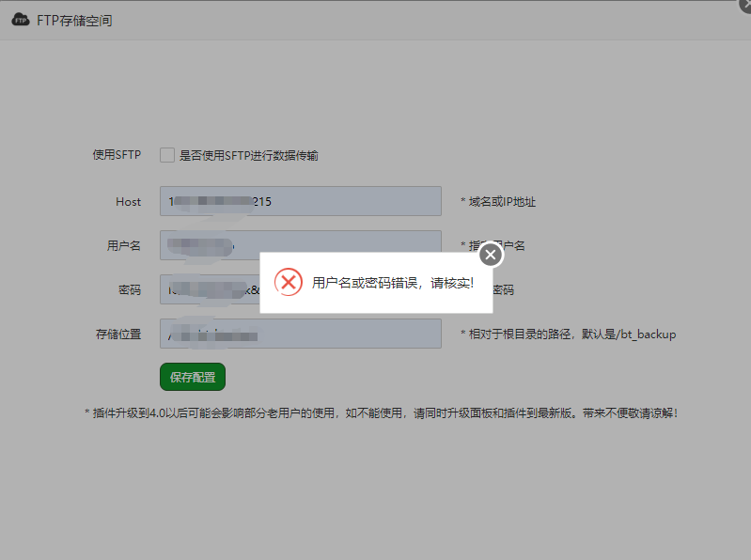751x560 pixels.
Task: Click the red error X icon
Action: tap(289, 282)
